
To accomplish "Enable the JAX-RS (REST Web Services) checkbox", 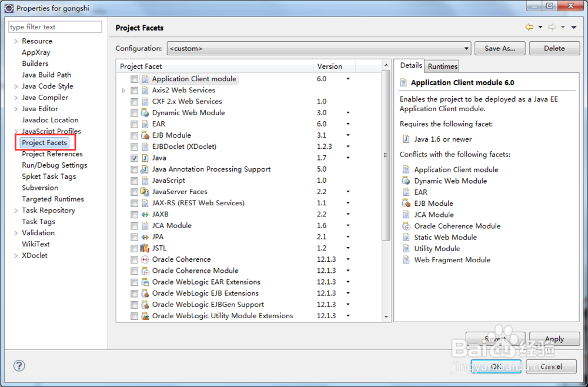I will [134, 203].
